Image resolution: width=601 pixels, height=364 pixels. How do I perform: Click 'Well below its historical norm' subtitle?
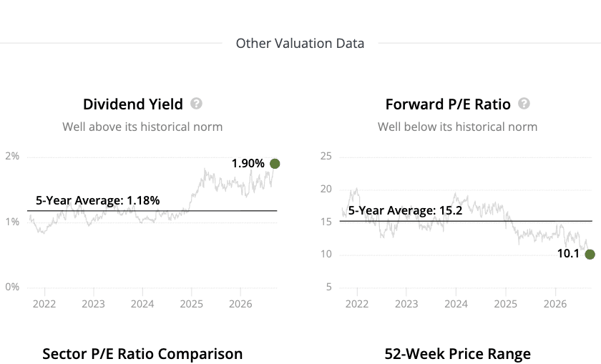point(458,127)
